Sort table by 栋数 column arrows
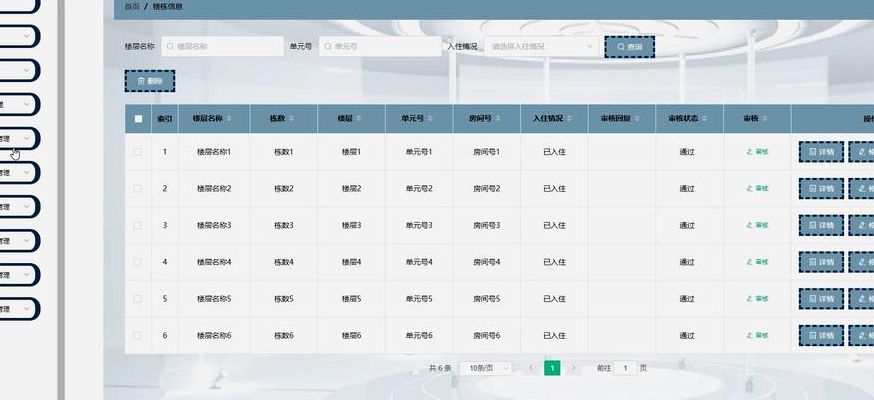Viewport: 874px width, 400px height. pyautogui.click(x=290, y=119)
